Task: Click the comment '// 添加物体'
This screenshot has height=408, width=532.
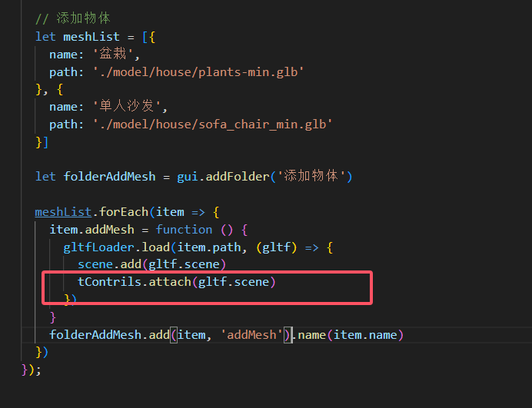Action: [x=72, y=18]
